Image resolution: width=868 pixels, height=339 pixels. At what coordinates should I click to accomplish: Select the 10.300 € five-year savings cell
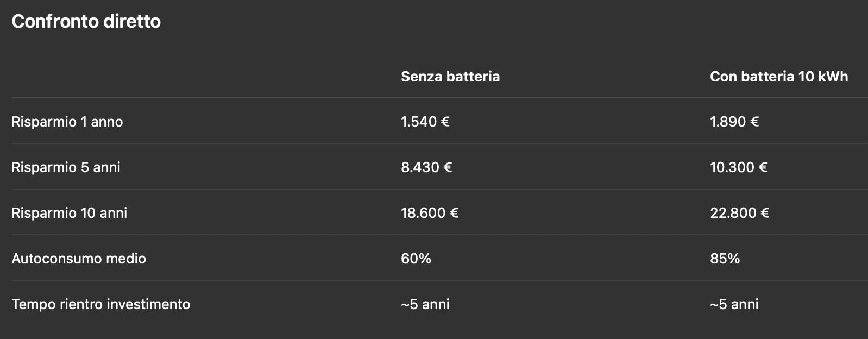738,167
